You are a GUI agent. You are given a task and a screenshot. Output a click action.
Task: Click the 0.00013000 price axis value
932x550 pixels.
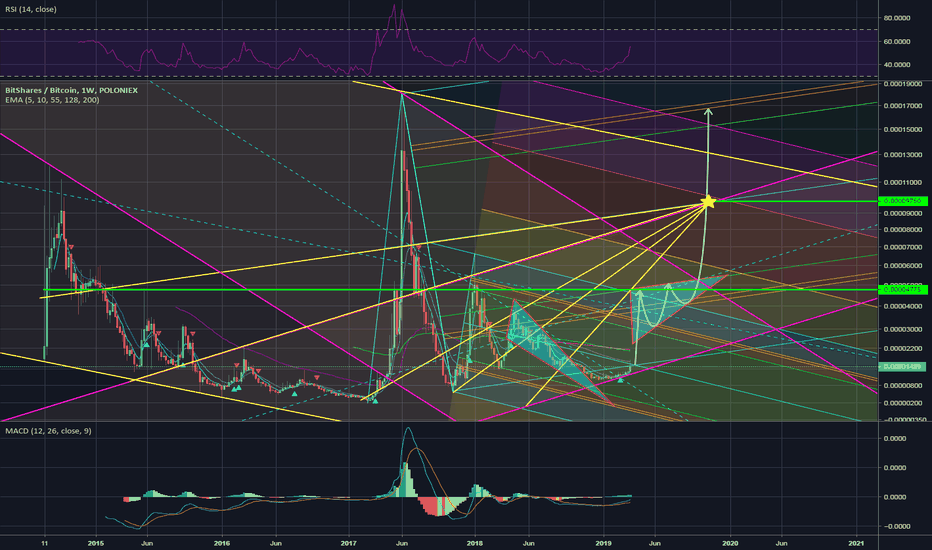(x=903, y=155)
